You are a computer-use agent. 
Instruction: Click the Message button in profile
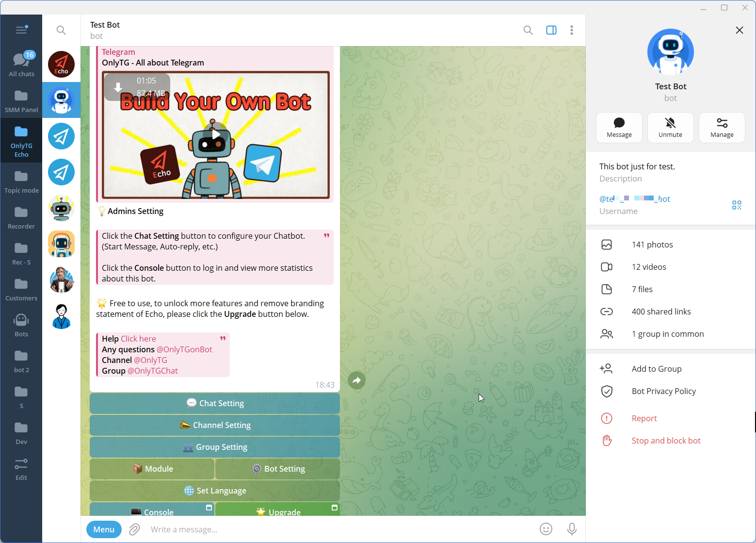619,128
